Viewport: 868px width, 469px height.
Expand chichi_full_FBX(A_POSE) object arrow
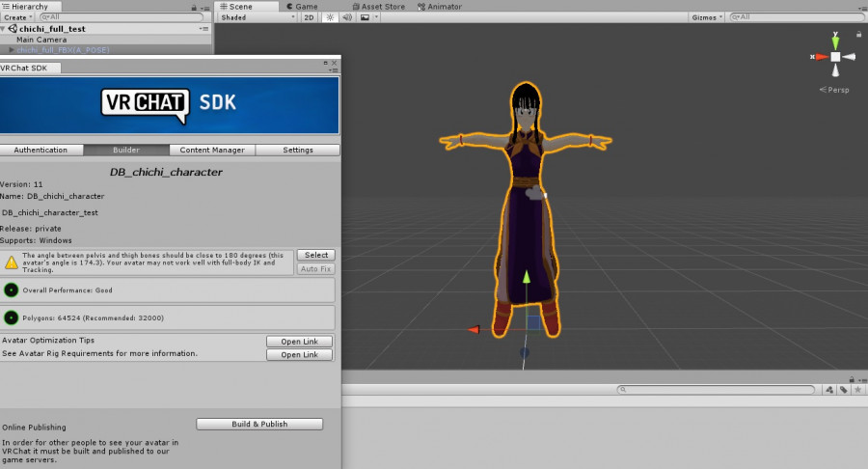tap(11, 50)
